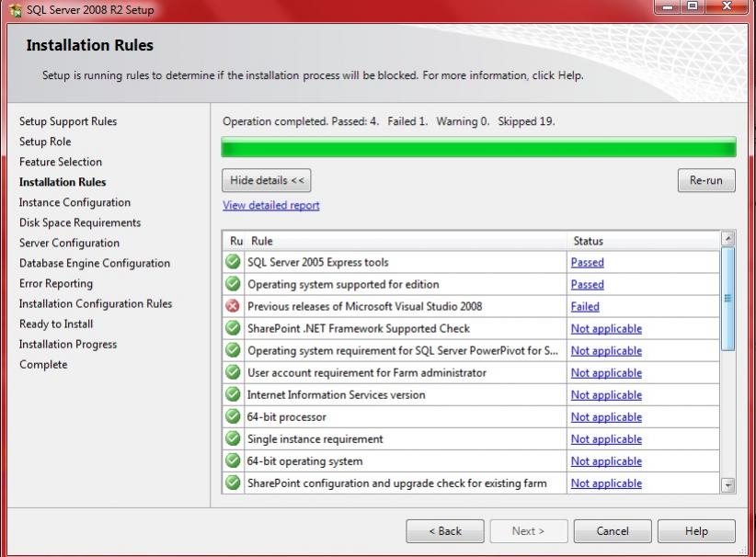Click the green check icon beside SQL Server 2005 Express tools
The width and height of the screenshot is (756, 557).
pos(233,262)
